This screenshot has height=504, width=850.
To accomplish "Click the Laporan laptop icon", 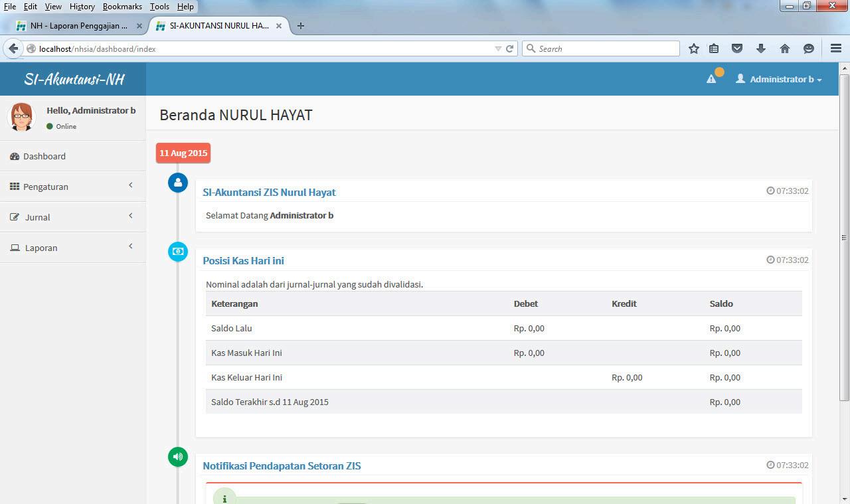I will click(x=15, y=248).
